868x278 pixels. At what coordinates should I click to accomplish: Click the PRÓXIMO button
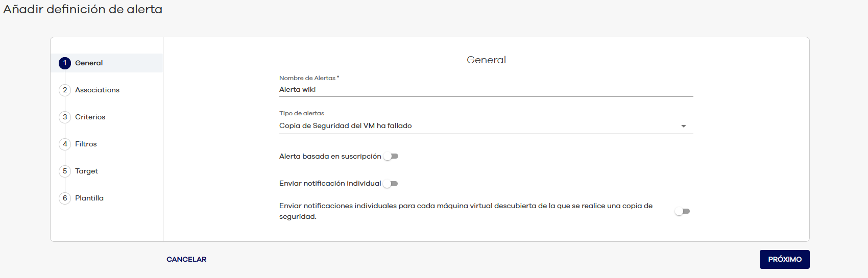click(x=784, y=259)
